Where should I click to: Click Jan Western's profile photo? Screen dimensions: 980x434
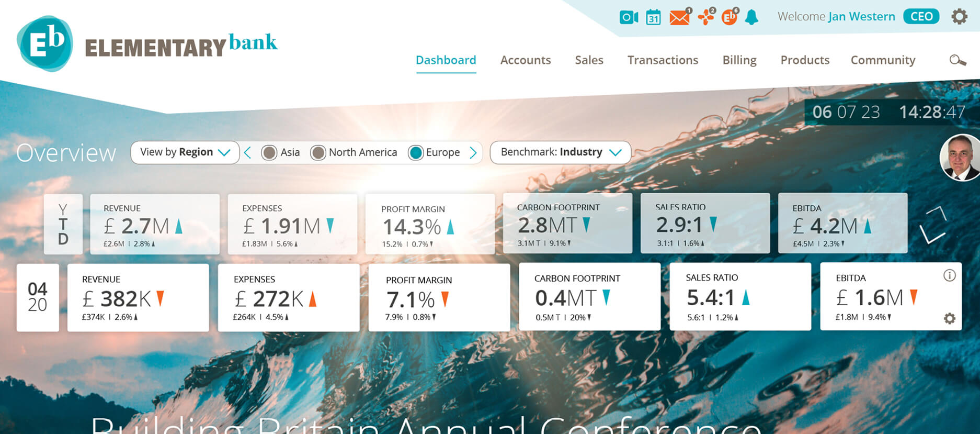pos(960,158)
